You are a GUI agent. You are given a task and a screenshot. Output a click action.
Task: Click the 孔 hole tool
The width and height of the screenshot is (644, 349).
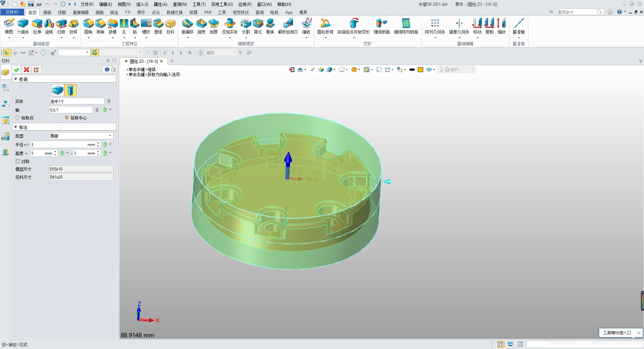point(124,26)
